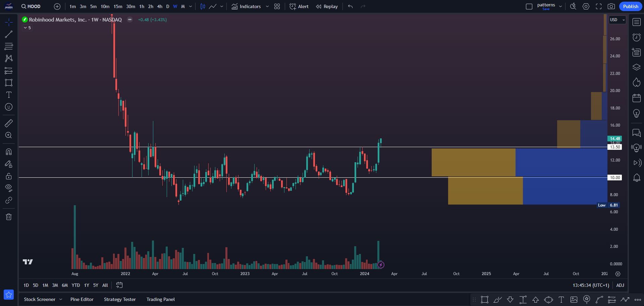Select the ruler measure tool
Viewport: 644px width, 306px height.
[9, 123]
